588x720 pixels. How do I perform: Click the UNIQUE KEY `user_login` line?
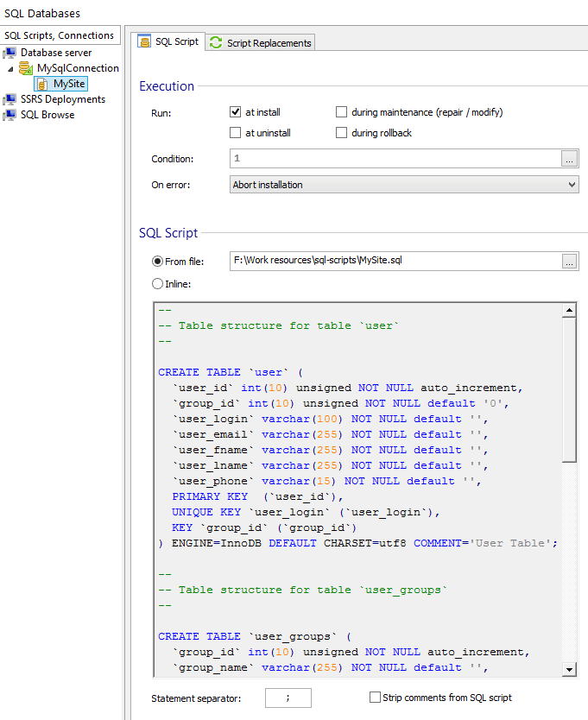point(306,512)
